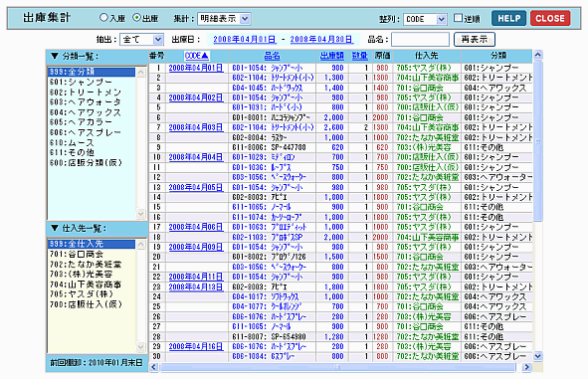Click table vertical scroll-down arrow
Image resolution: width=588 pixels, height=379 pixels.
537,356
